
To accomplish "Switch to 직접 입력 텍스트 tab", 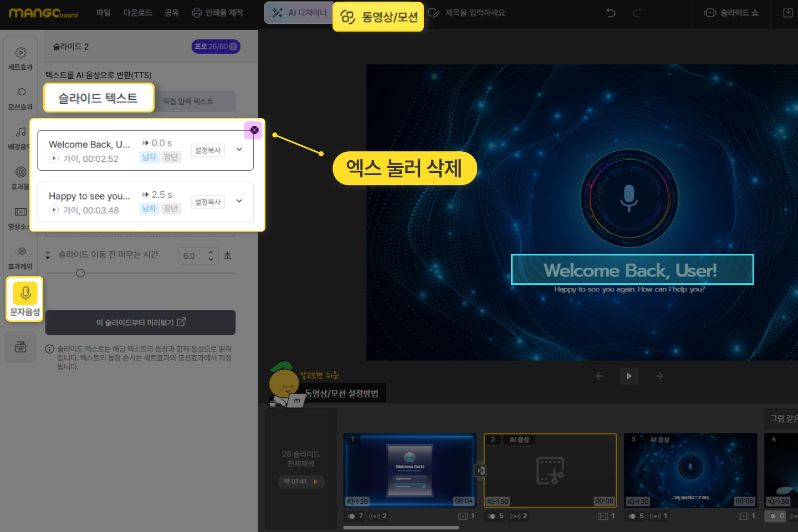I will [x=188, y=101].
